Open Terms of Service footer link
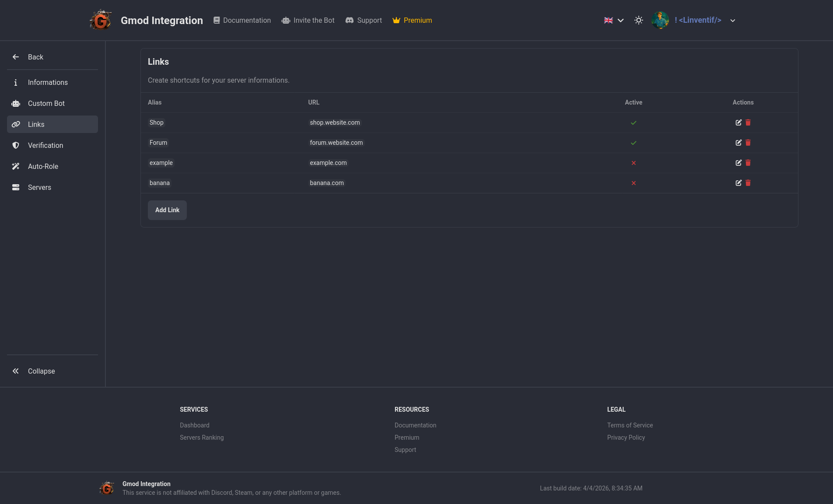The image size is (833, 504). click(630, 425)
